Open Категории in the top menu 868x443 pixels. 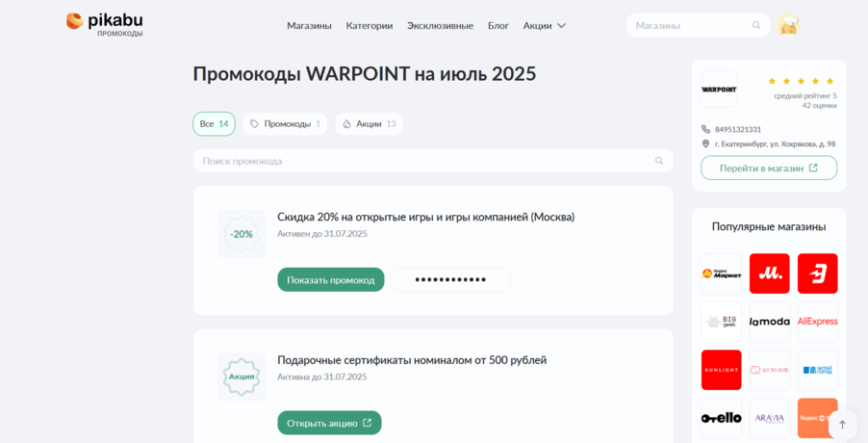[370, 25]
